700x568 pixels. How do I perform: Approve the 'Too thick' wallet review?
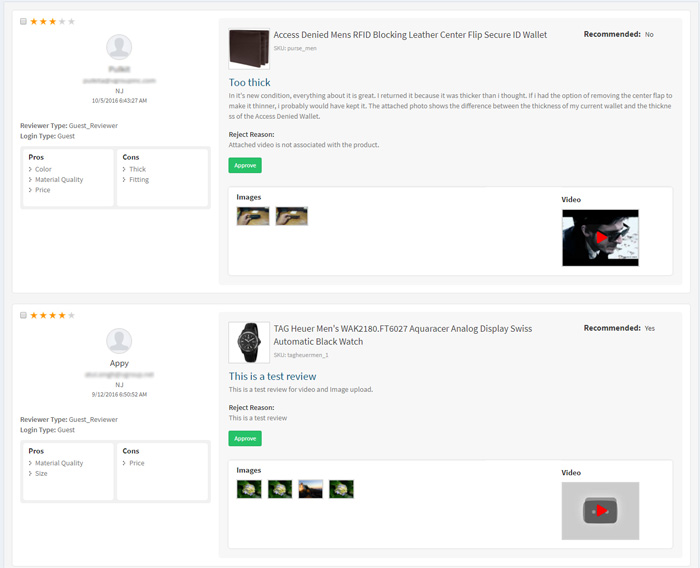tap(245, 165)
